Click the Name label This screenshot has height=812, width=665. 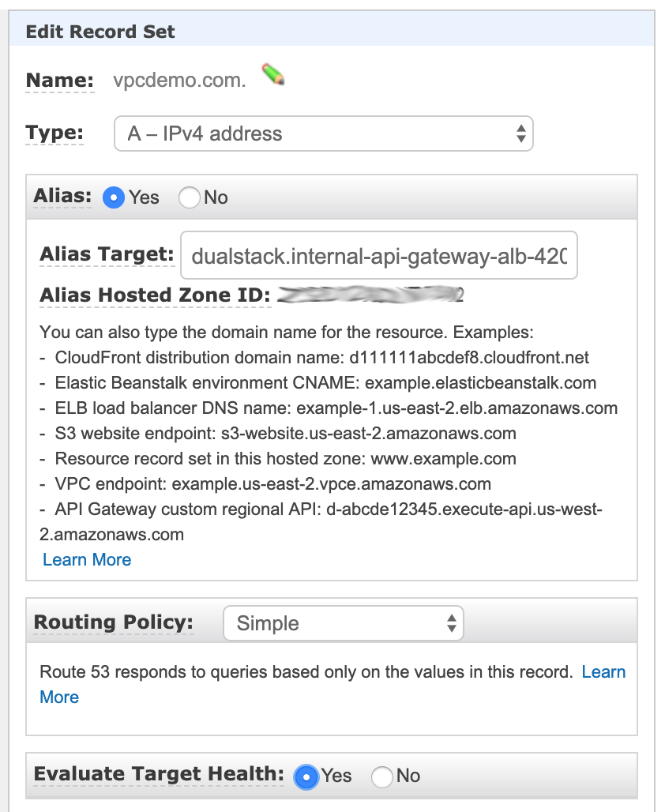pos(60,81)
